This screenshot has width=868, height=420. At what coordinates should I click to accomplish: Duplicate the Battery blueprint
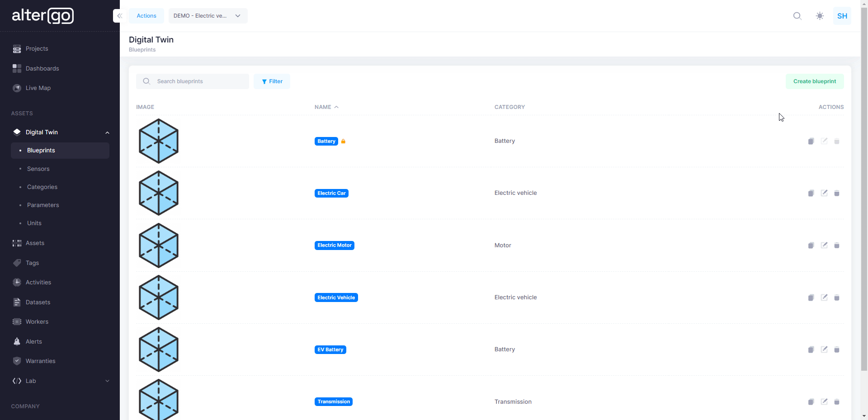click(x=811, y=142)
